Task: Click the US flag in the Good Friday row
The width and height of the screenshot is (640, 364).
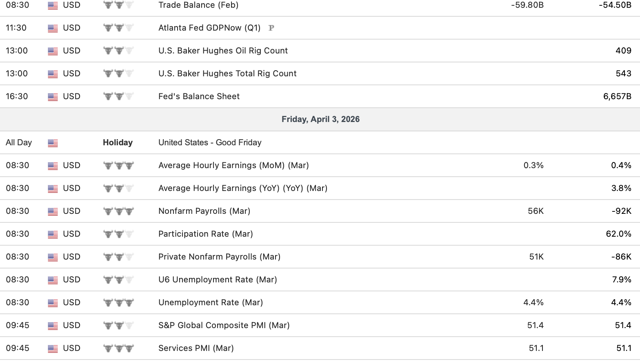Action: tap(53, 143)
